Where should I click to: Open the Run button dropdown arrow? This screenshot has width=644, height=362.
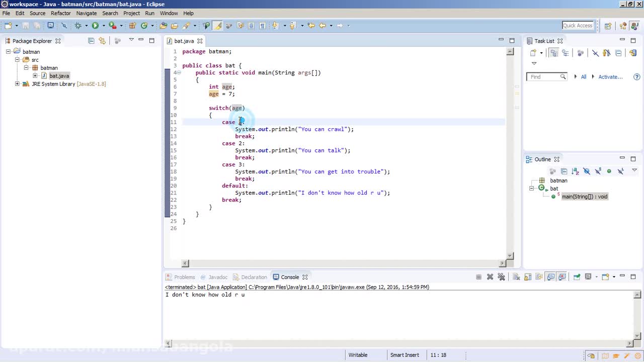[103, 26]
